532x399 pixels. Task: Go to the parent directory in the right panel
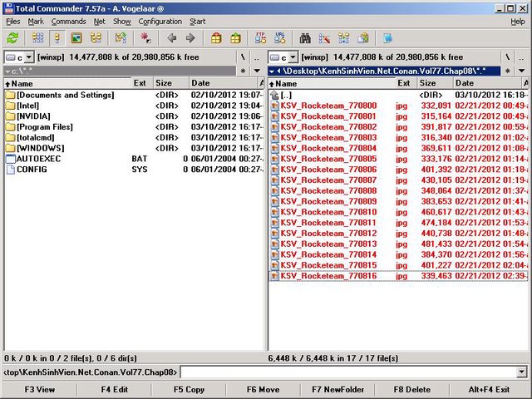(x=521, y=57)
